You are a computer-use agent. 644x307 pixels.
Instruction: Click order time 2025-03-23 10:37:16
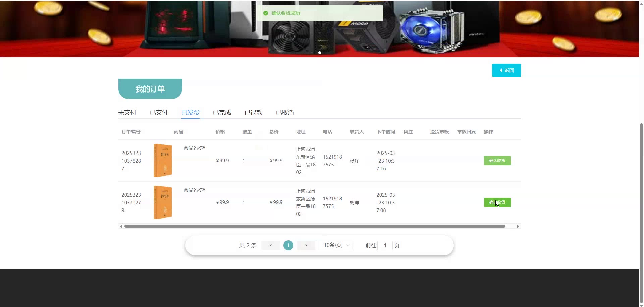[x=386, y=161]
